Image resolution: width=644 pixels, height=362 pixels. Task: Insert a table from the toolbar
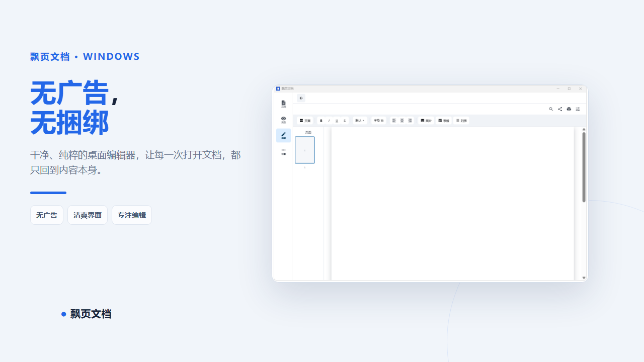tap(444, 121)
